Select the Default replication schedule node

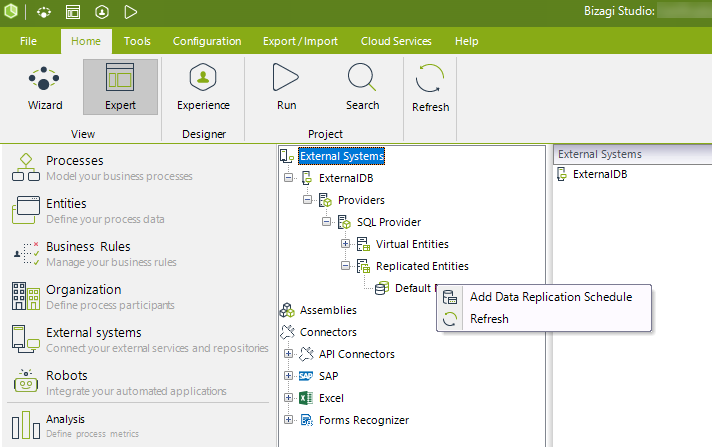[413, 288]
